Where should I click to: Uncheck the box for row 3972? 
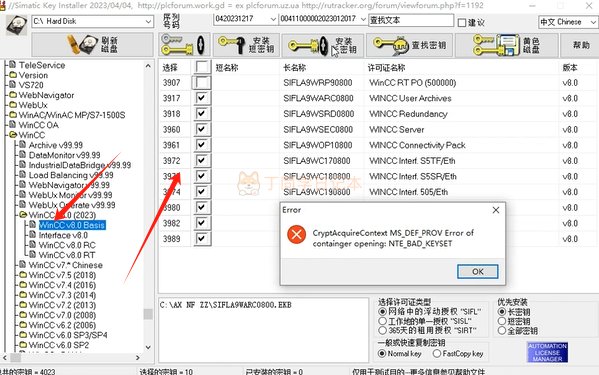pos(202,161)
